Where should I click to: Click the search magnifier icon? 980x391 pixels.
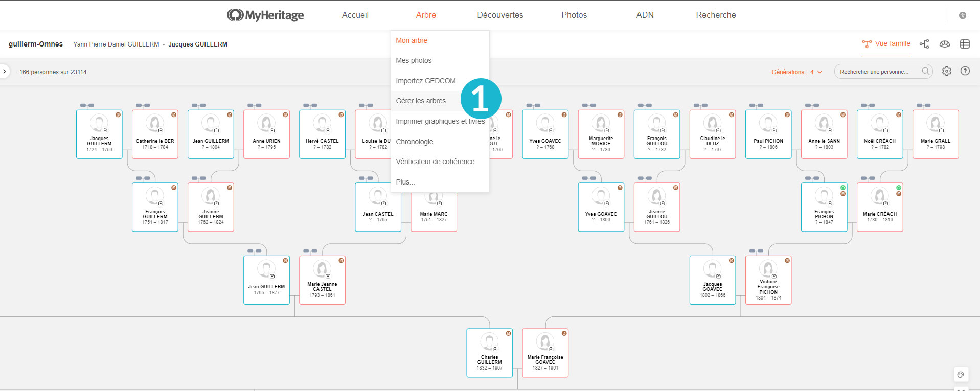click(926, 72)
